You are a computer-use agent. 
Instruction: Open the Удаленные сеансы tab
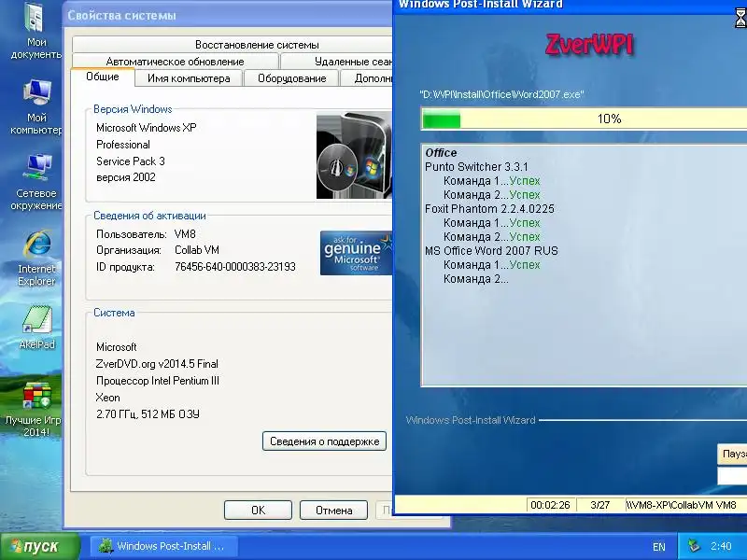pyautogui.click(x=337, y=62)
